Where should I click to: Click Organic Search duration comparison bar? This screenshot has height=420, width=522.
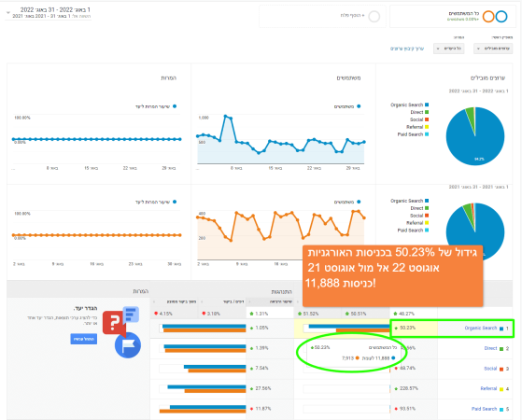pyautogui.click(x=203, y=329)
